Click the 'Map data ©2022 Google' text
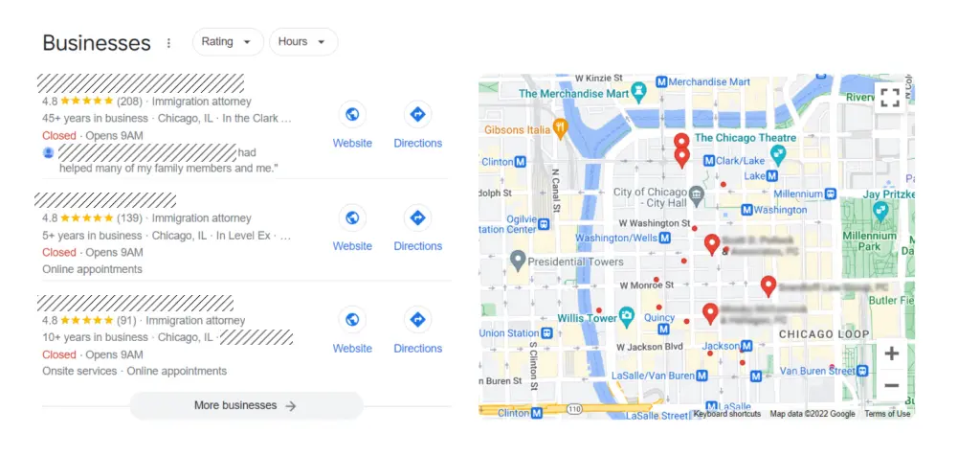This screenshot has width=980, height=456. 813,414
